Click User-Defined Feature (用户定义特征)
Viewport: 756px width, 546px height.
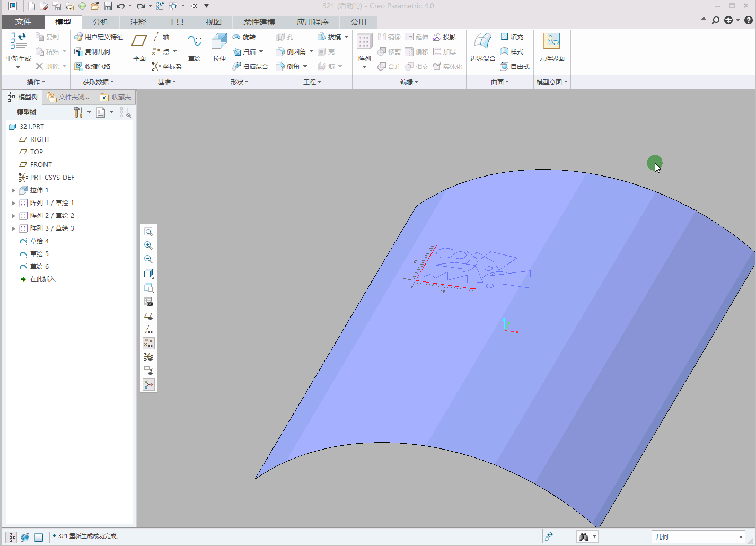click(x=99, y=37)
